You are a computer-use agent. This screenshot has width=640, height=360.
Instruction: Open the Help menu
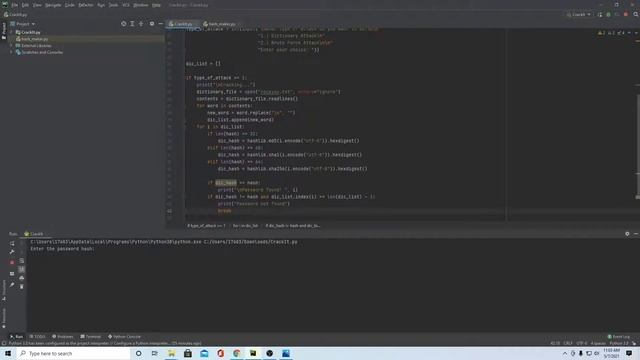tap(156, 5)
